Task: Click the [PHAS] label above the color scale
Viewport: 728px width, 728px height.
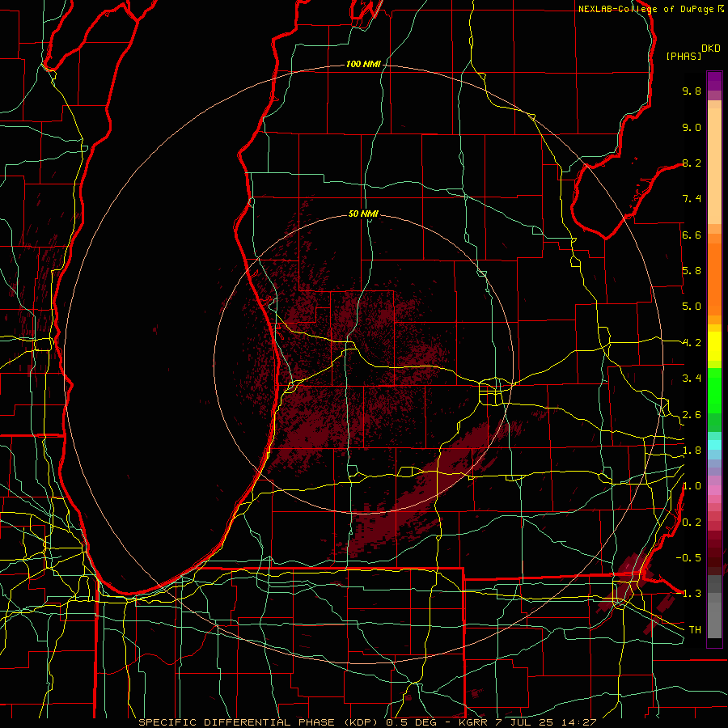Action: pos(684,56)
